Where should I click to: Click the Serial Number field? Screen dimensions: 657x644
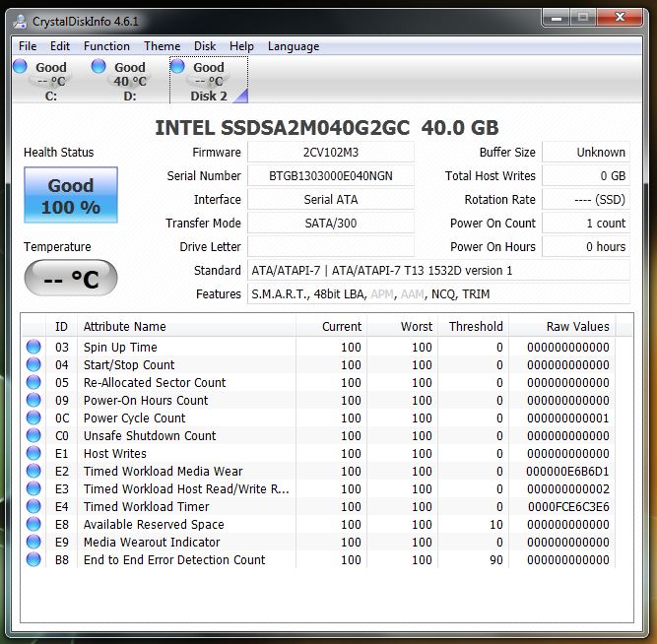pyautogui.click(x=331, y=175)
